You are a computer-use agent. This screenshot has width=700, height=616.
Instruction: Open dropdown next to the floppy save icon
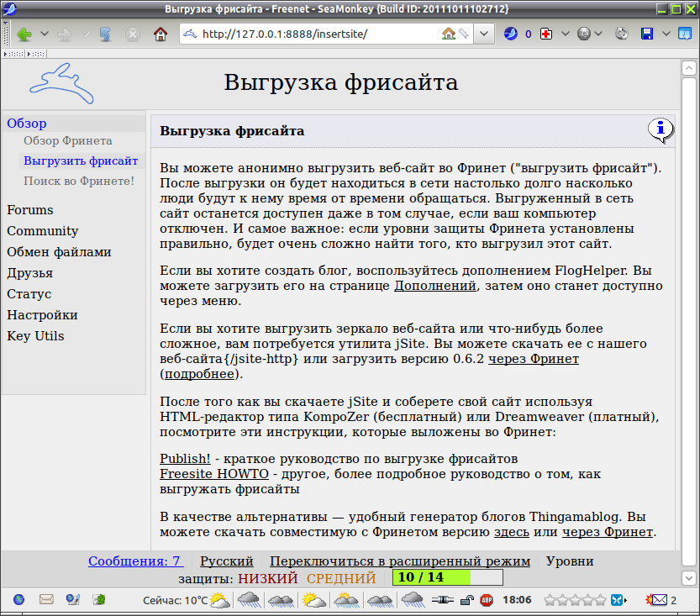(x=666, y=34)
